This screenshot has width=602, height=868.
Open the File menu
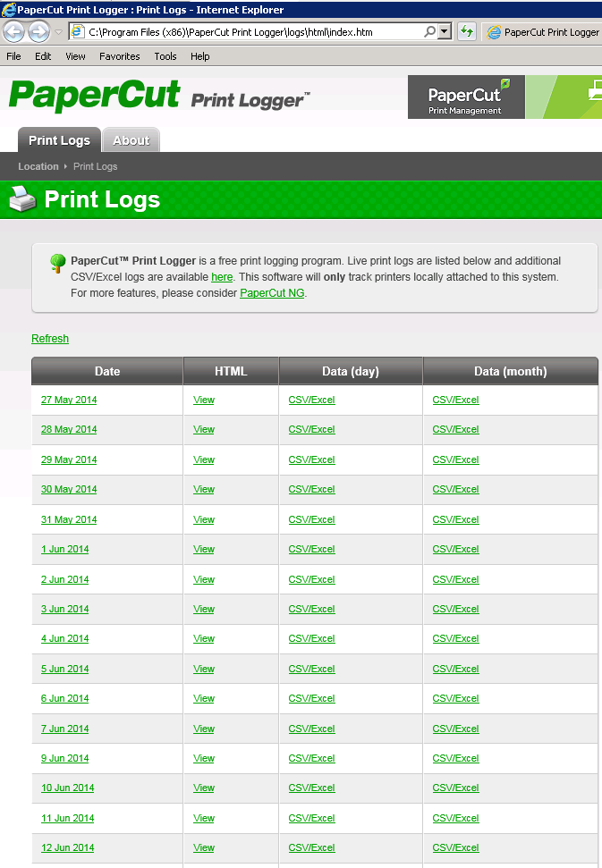point(13,56)
